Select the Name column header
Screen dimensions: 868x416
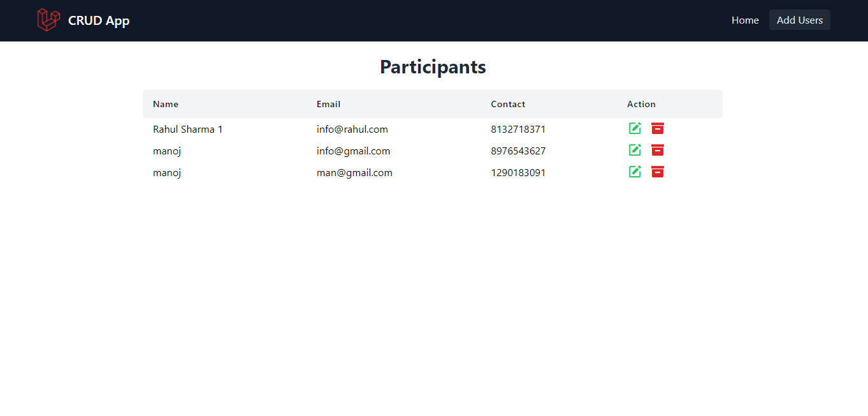tap(165, 104)
